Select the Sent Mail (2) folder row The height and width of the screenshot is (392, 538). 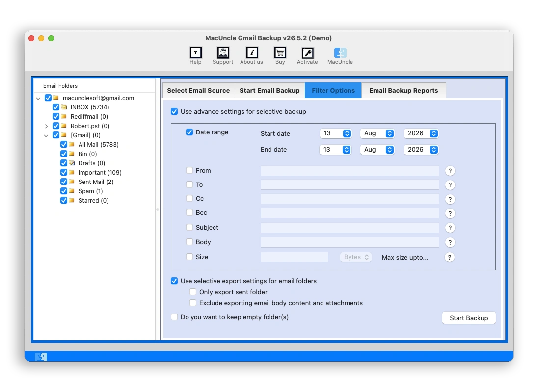coord(96,182)
